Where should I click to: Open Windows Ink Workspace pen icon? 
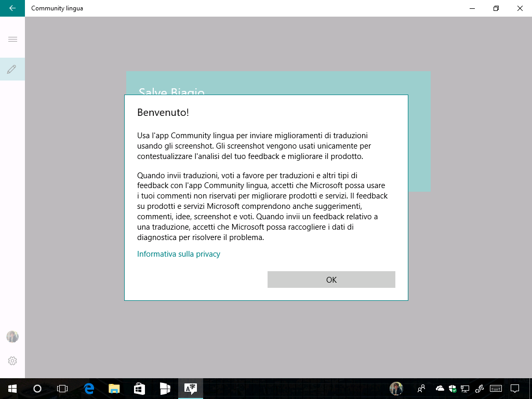pyautogui.click(x=480, y=389)
